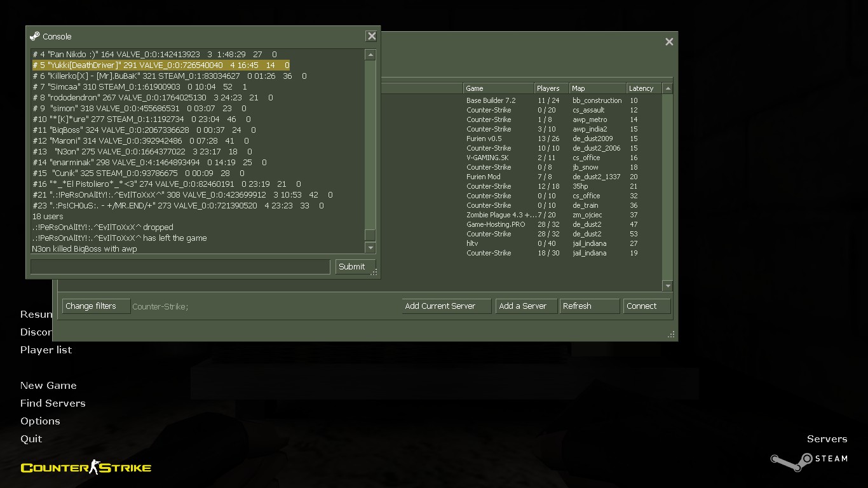Focus the console command input field
This screenshot has width=868, height=488.
[x=180, y=267]
